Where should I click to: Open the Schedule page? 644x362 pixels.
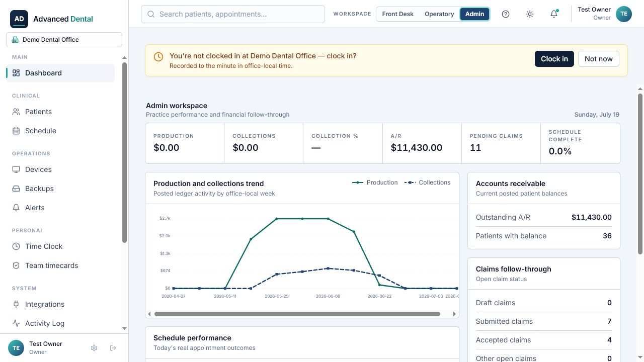pos(60,131)
